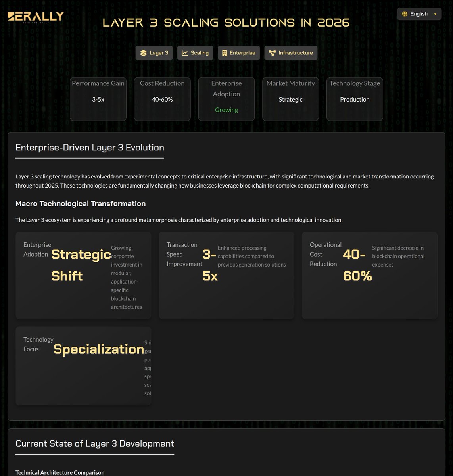The width and height of the screenshot is (453, 476).
Task: Select the Infrastructure tag
Action: pyautogui.click(x=291, y=53)
